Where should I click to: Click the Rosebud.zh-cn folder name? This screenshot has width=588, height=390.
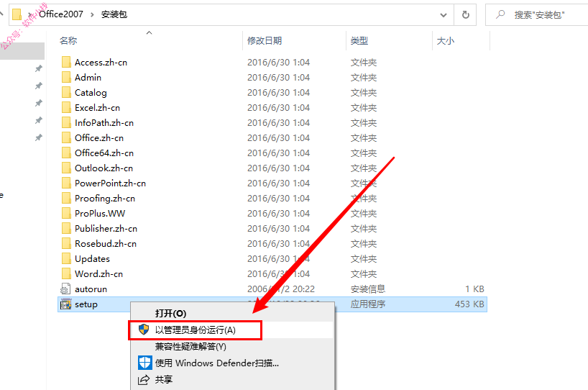[x=106, y=244]
